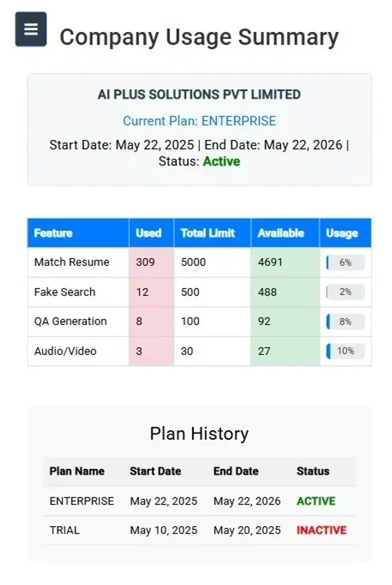This screenshot has height=585, width=392.
Task: Click the Match Resume 6% usage bar
Action: coord(346,263)
